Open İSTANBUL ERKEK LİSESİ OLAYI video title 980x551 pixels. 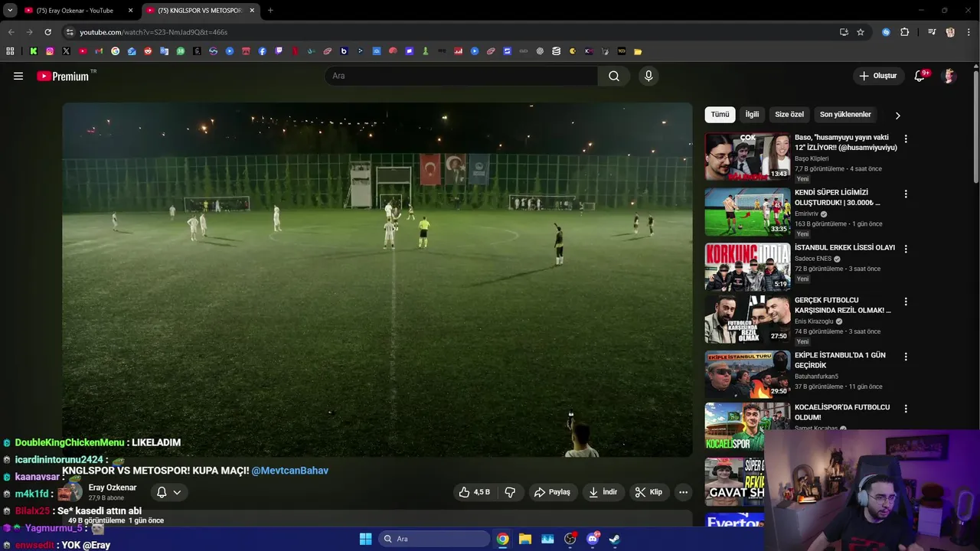pyautogui.click(x=844, y=248)
